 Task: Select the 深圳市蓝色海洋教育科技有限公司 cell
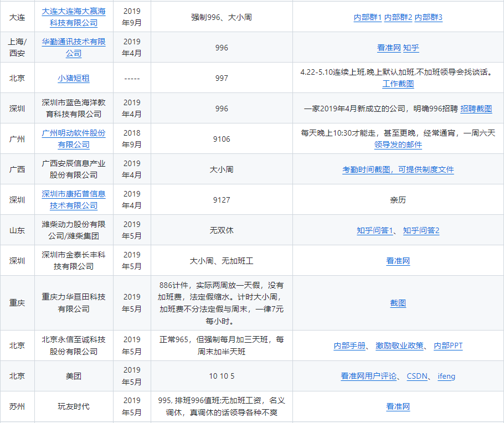(74, 109)
